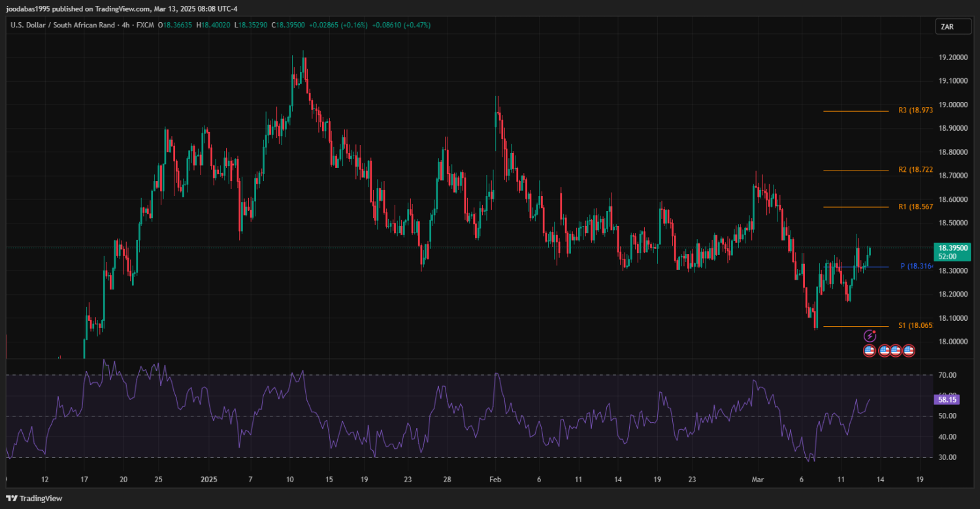This screenshot has width=980, height=509.
Task: Select the S1 (18.065) support level label
Action: click(915, 325)
